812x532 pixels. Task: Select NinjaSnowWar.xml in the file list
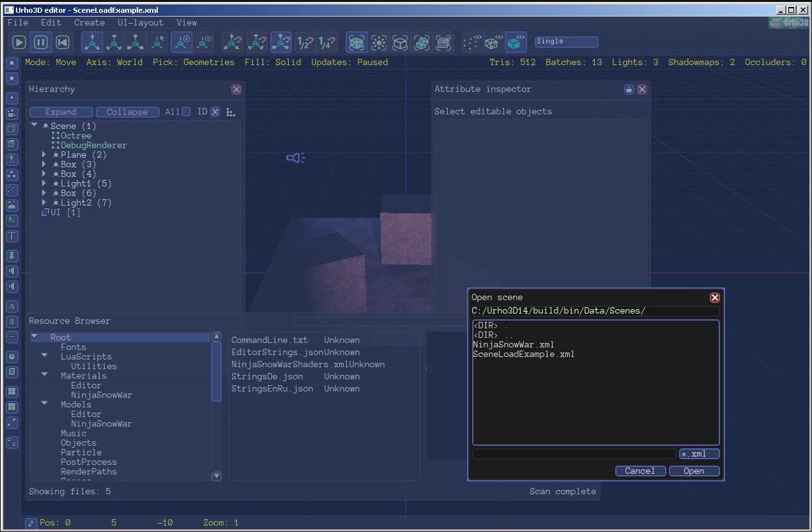(514, 345)
